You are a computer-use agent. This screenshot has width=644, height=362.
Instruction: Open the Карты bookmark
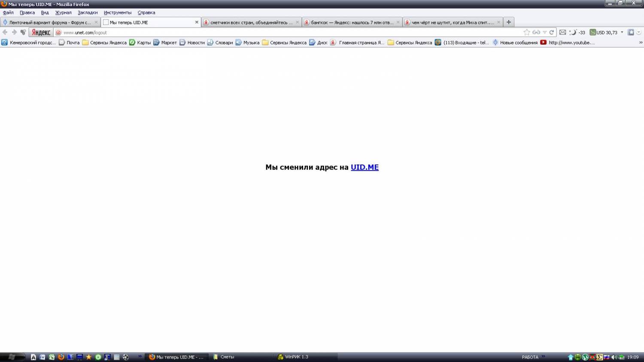click(x=140, y=43)
